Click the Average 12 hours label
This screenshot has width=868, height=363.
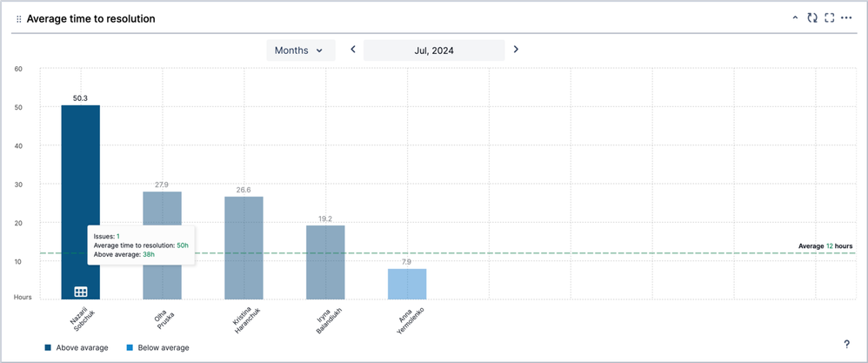(825, 245)
